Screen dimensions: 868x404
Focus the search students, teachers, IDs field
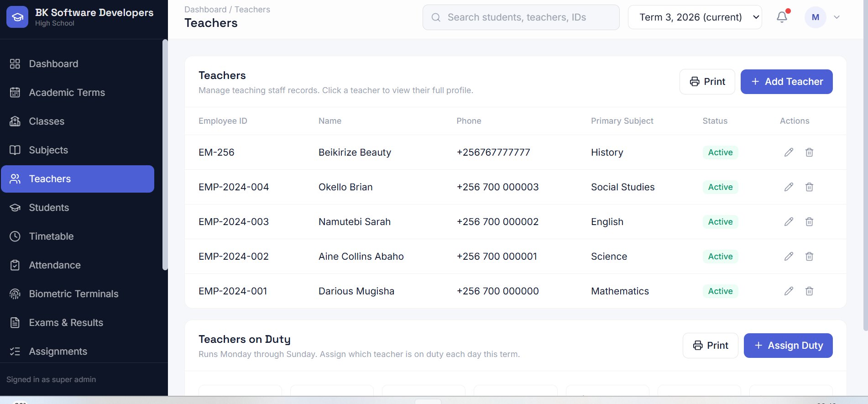[x=521, y=17]
